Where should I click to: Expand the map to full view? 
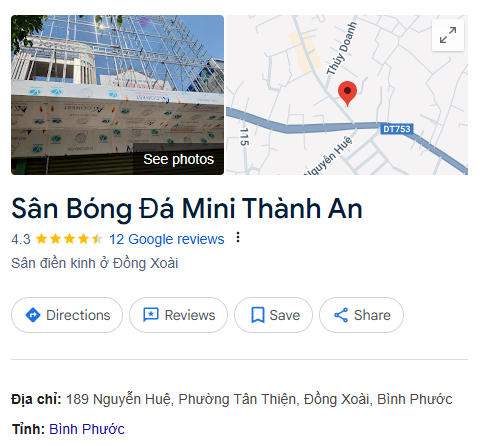pyautogui.click(x=448, y=35)
